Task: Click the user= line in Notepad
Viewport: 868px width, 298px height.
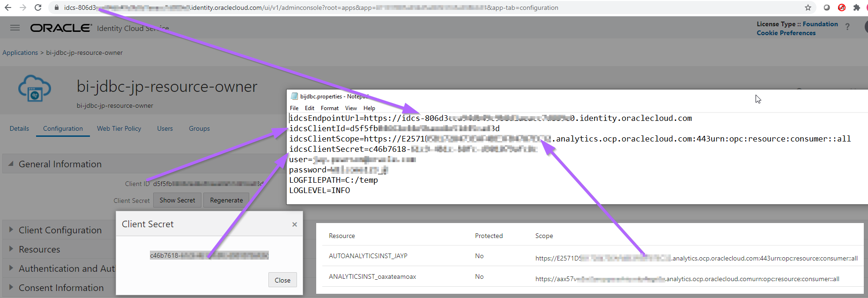Action: pyautogui.click(x=352, y=159)
